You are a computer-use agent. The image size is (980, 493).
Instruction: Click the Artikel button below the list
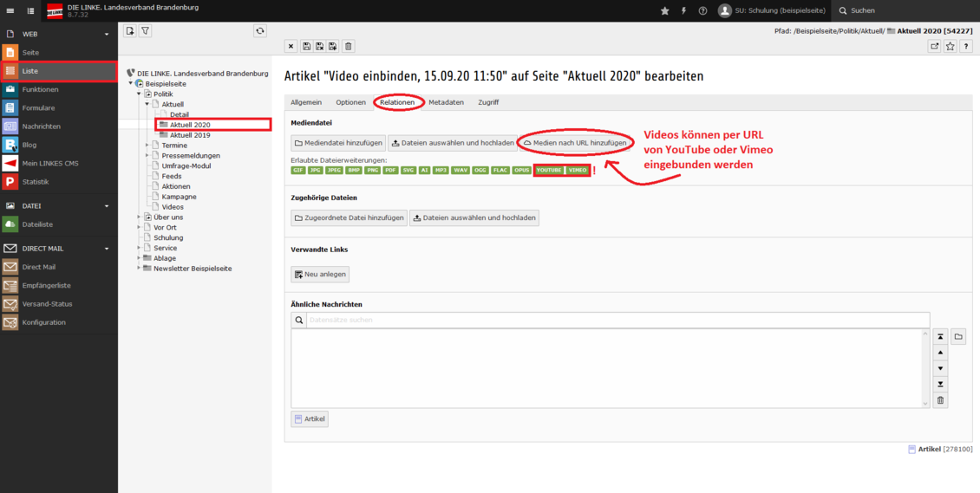[x=310, y=419]
